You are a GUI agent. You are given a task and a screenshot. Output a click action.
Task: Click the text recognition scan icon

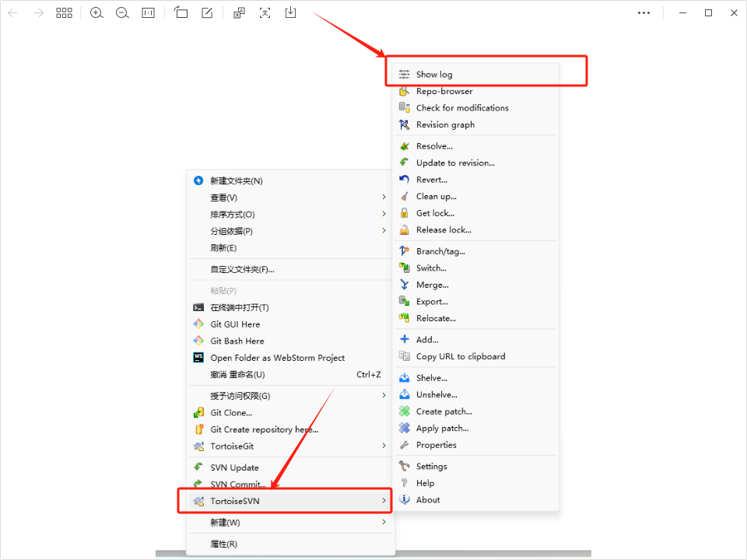[x=265, y=13]
